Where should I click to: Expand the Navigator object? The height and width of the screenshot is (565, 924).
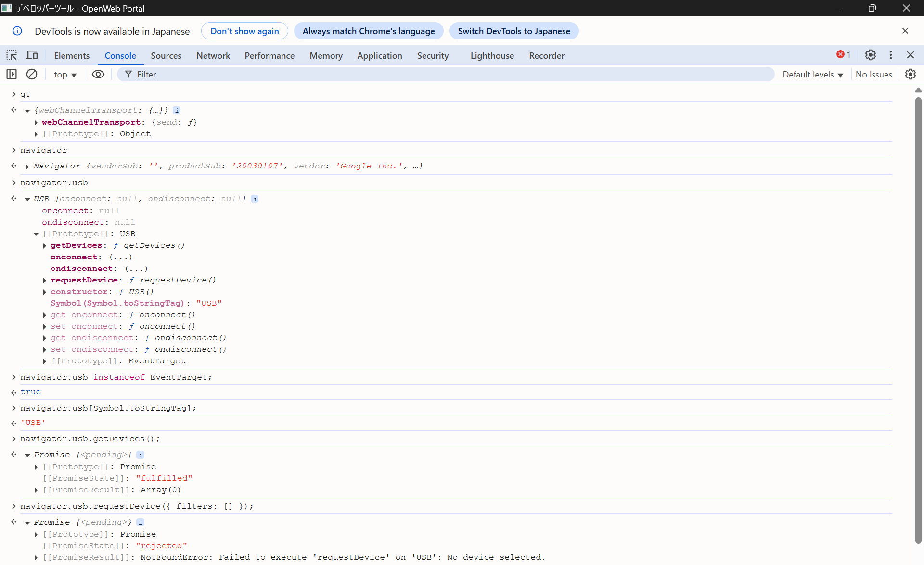pyautogui.click(x=27, y=167)
